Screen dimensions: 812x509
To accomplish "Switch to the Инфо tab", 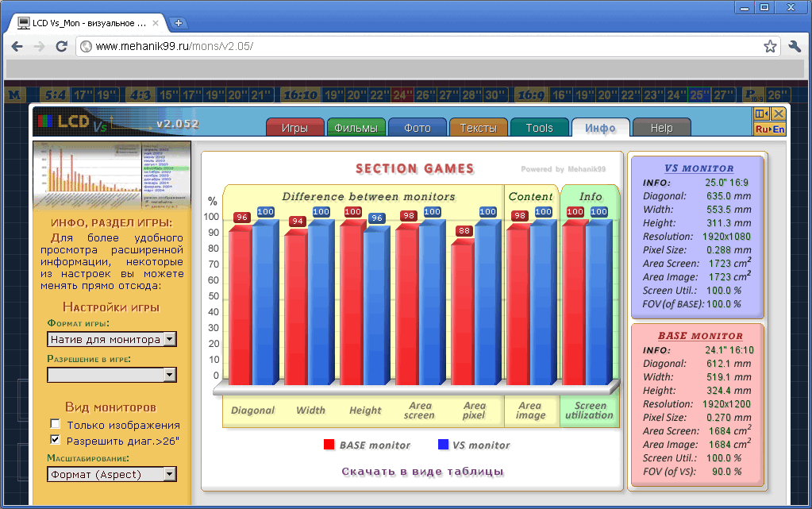I will pyautogui.click(x=600, y=128).
